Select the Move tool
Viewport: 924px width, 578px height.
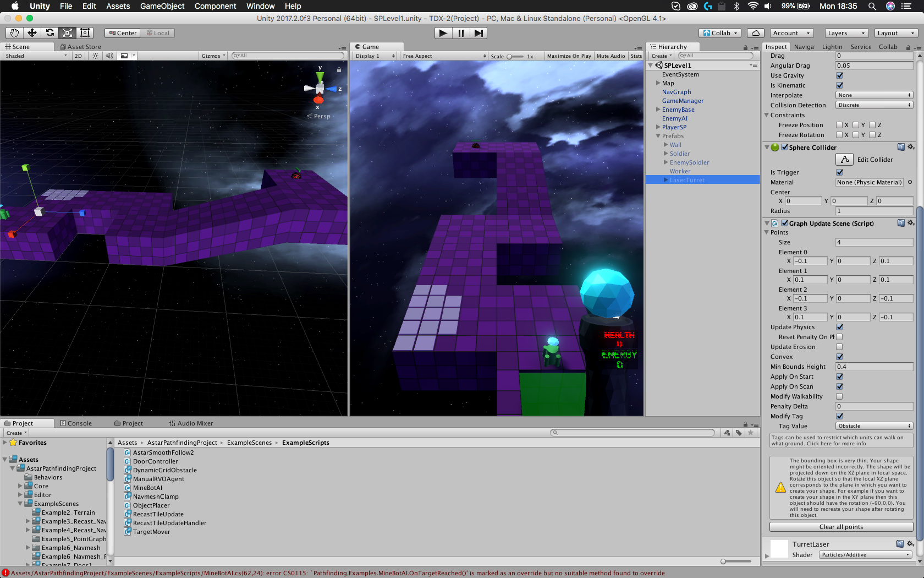pyautogui.click(x=32, y=33)
